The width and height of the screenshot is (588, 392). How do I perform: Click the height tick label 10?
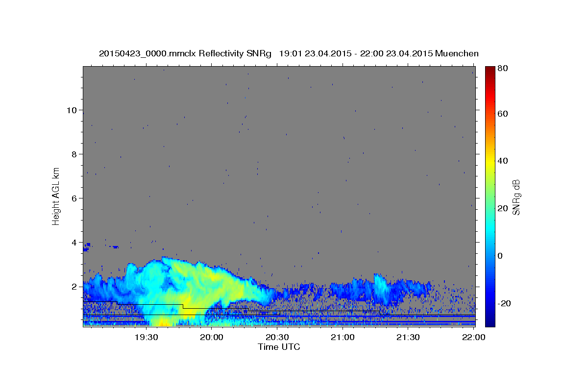73,110
